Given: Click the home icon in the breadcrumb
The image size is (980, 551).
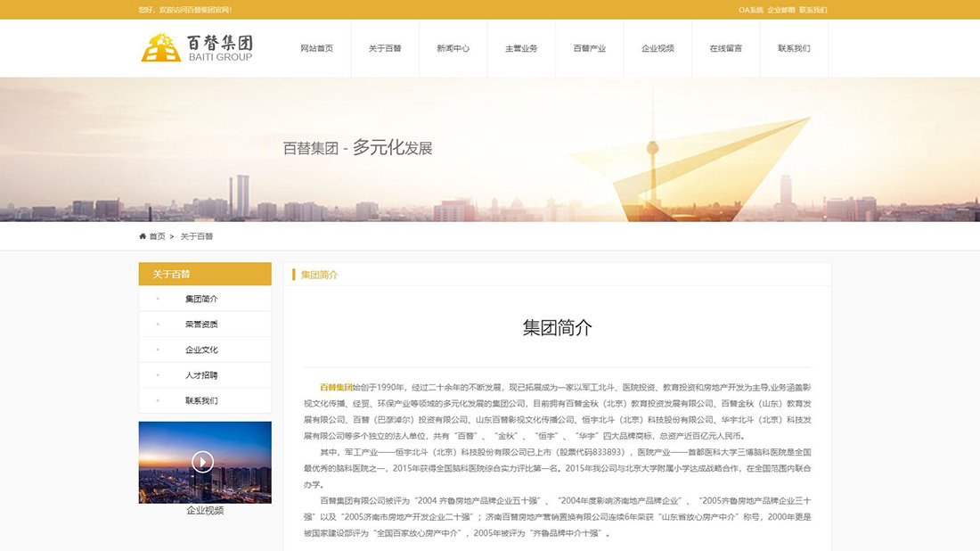Looking at the screenshot, I should [x=143, y=235].
